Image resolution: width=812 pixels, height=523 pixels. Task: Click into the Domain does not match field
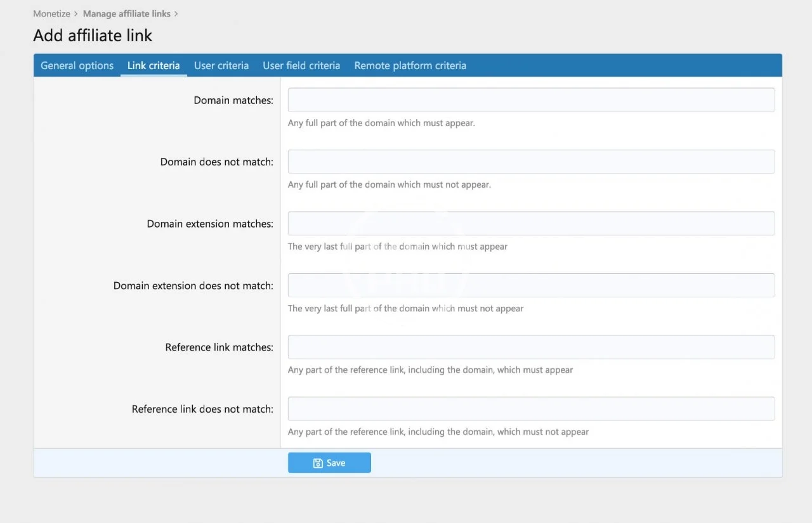coord(531,162)
